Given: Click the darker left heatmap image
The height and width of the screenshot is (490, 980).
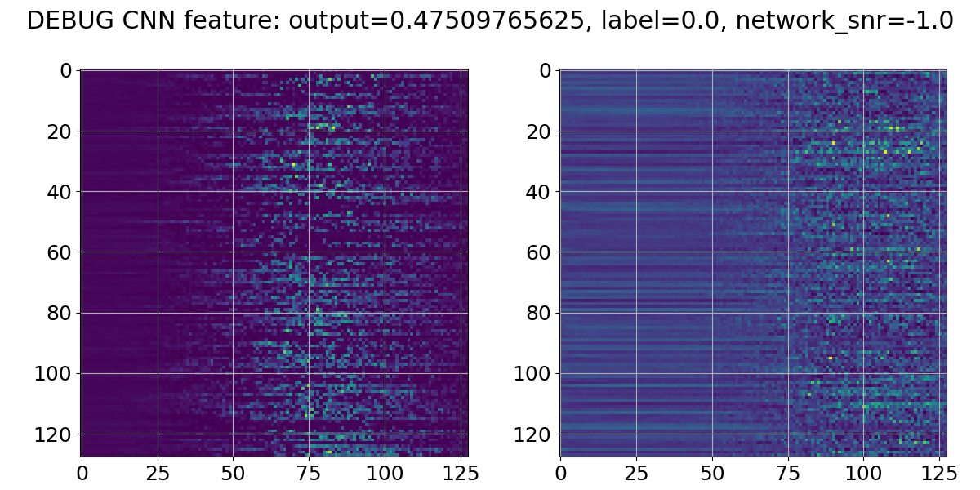Looking at the screenshot, I should point(274,263).
